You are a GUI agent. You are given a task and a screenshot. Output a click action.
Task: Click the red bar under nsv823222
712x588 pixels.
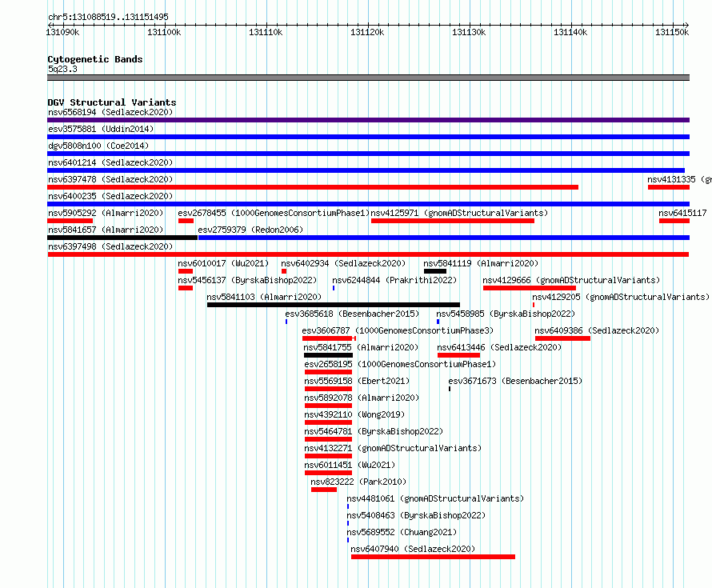324,490
